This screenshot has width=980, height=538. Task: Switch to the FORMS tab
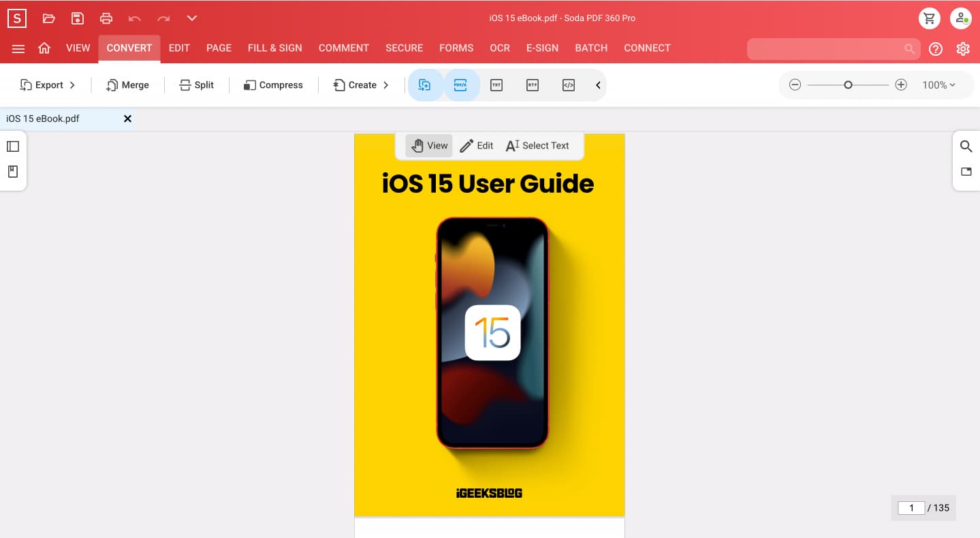tap(456, 48)
